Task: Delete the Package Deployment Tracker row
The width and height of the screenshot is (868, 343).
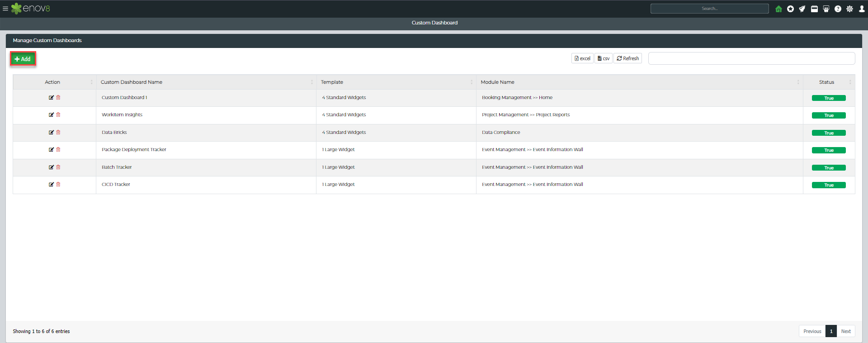Action: (58, 149)
